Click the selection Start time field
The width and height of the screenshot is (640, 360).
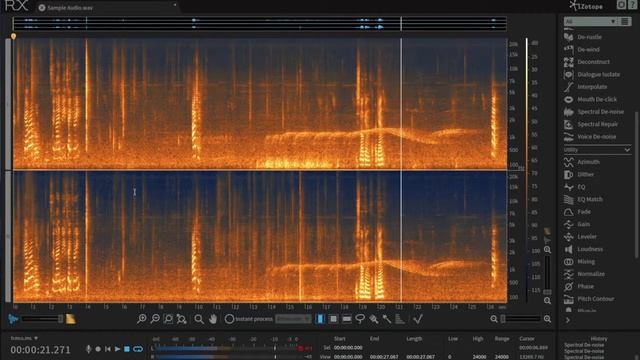348,348
